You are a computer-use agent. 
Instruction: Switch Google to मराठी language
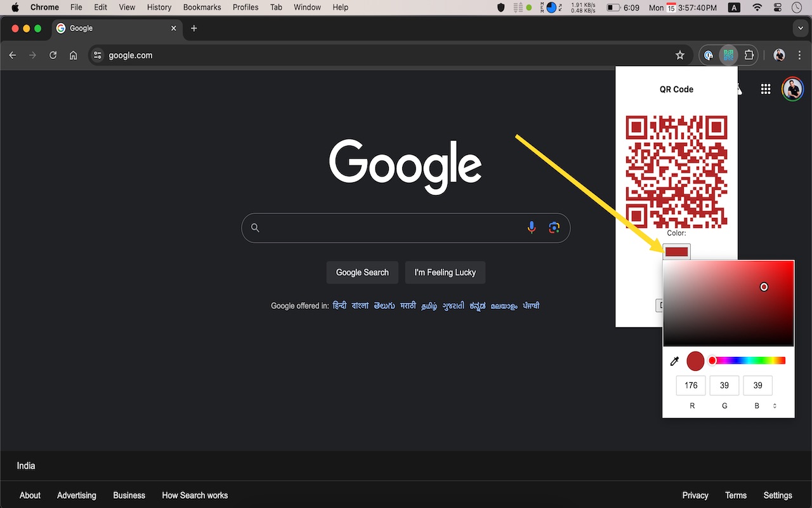[408, 305]
